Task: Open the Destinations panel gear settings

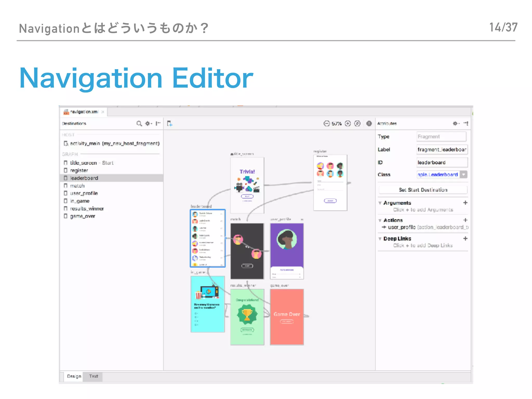Action: 148,123
